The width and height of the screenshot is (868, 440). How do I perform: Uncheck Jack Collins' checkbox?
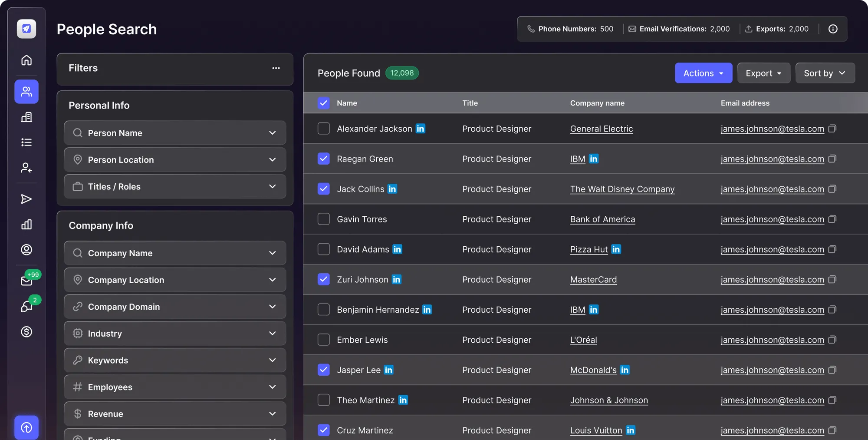[x=324, y=189]
